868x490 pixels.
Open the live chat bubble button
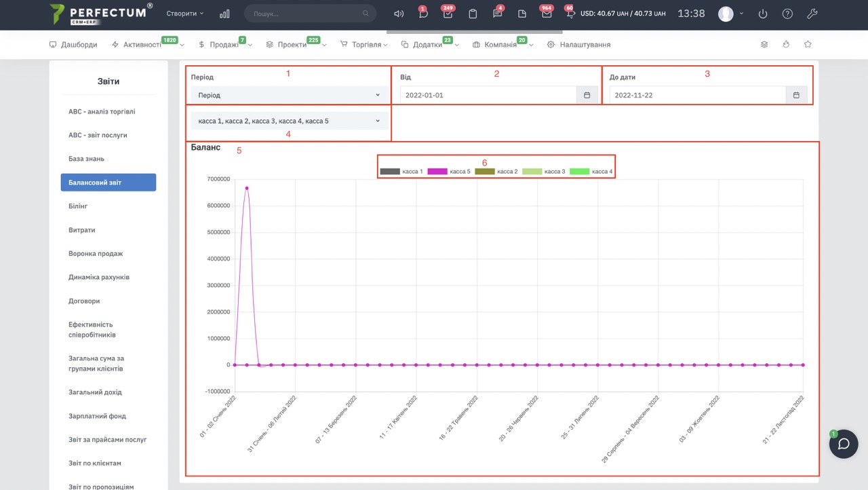[x=844, y=444]
